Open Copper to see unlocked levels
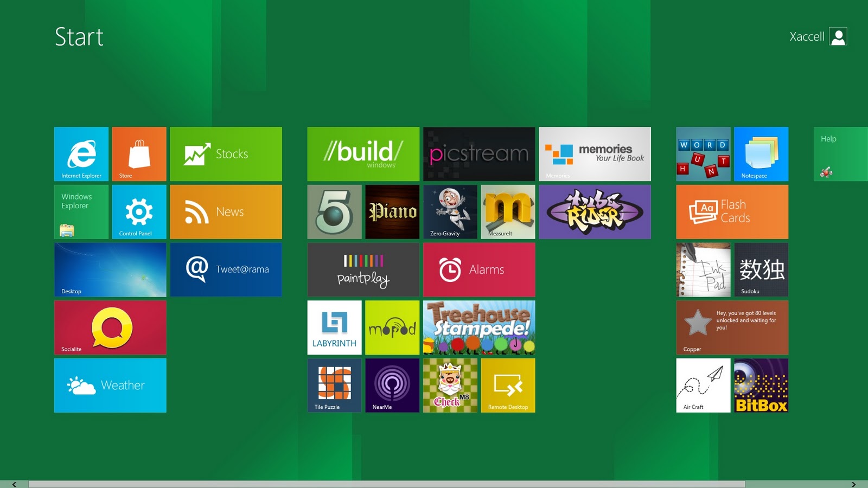868x488 pixels. click(x=731, y=327)
